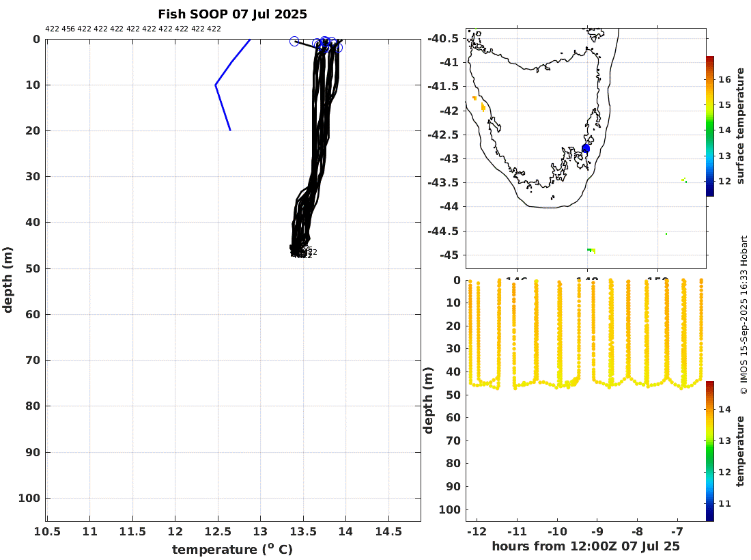Image resolution: width=751 pixels, height=560 pixels.
Task: Click the '14' tick on the profile temperature axis
Action: (x=346, y=531)
